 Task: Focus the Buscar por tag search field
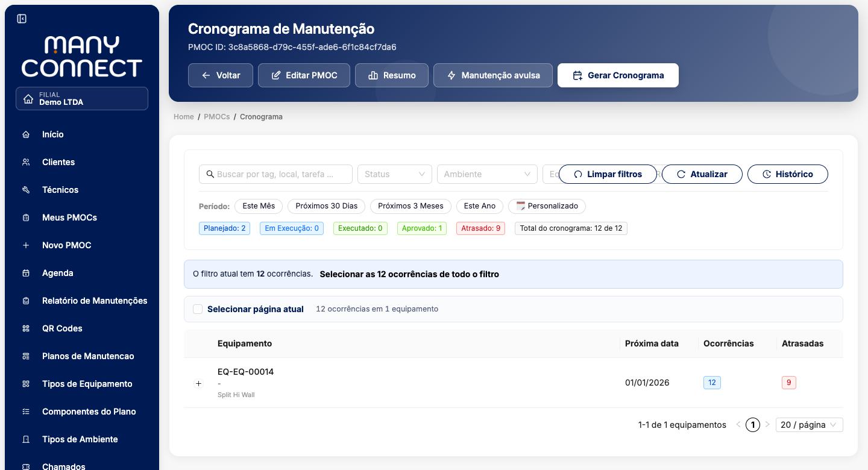click(x=275, y=174)
